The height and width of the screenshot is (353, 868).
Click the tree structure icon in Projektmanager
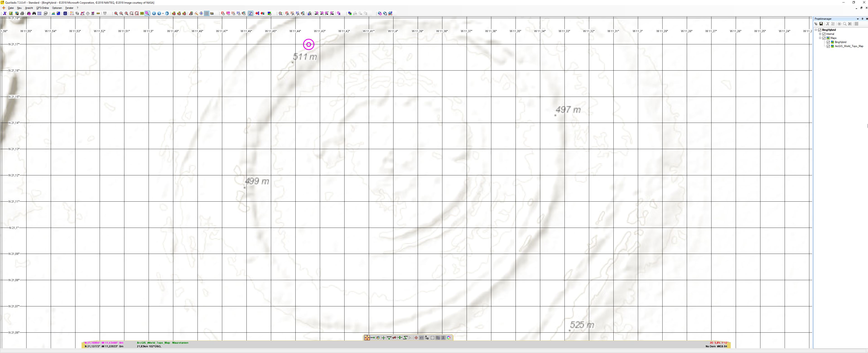tap(816, 24)
